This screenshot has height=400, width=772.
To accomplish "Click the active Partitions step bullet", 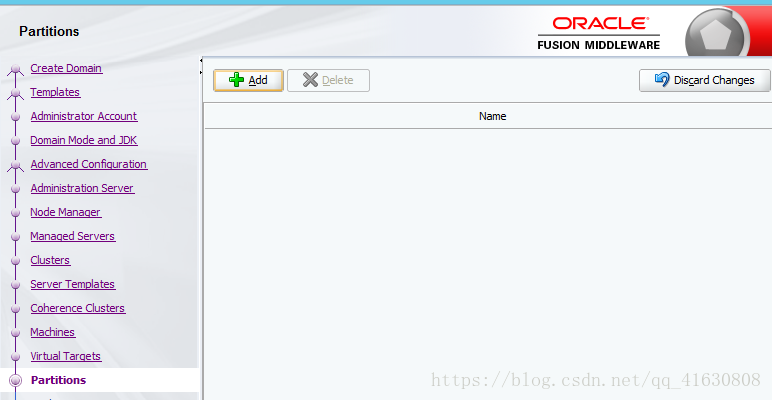I will point(16,380).
